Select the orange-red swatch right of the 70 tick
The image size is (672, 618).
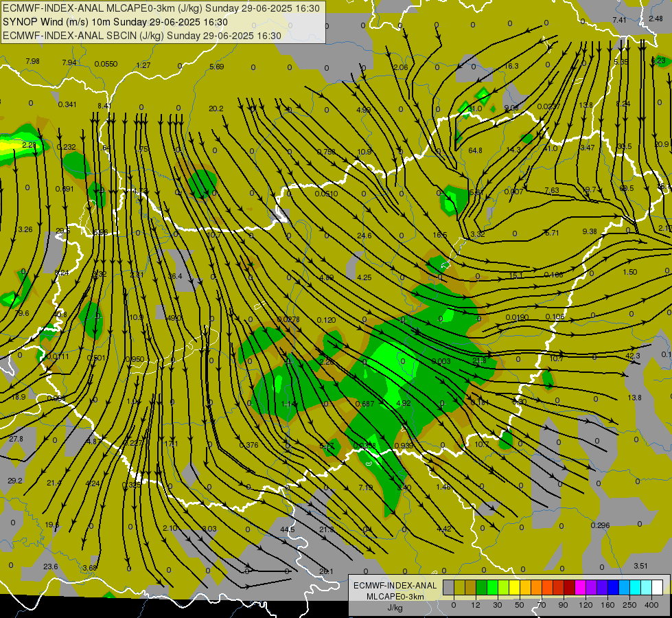click(548, 587)
